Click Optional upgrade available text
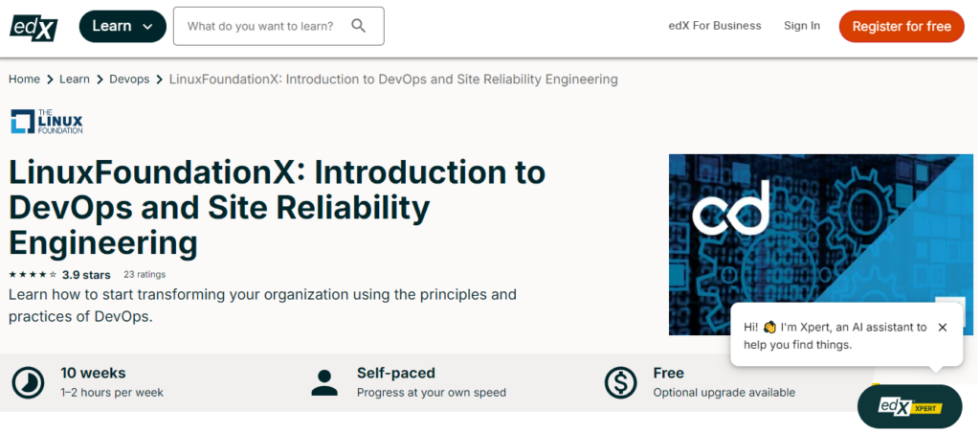This screenshot has width=980, height=433. click(x=724, y=393)
